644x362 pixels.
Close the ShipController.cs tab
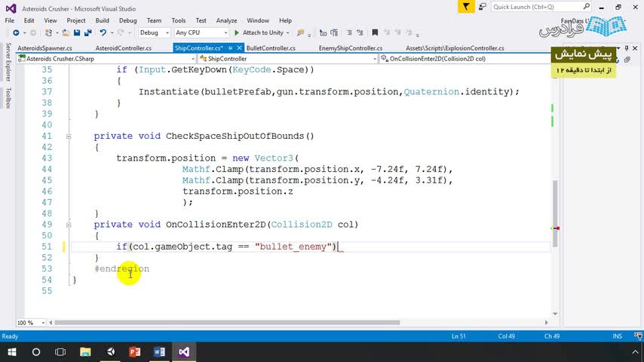240,48
